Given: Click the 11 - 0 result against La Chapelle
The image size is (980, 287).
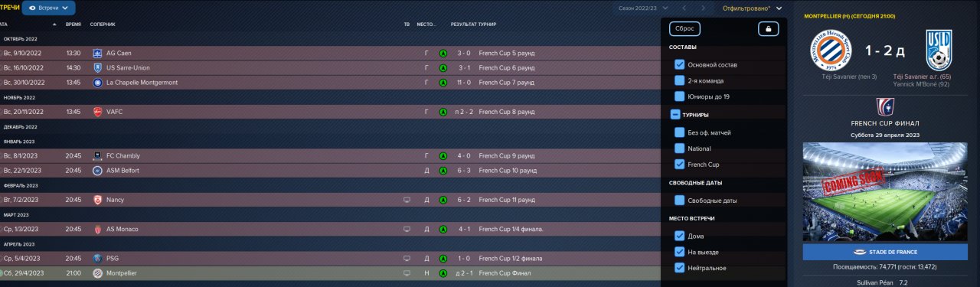Looking at the screenshot, I should point(463,83).
